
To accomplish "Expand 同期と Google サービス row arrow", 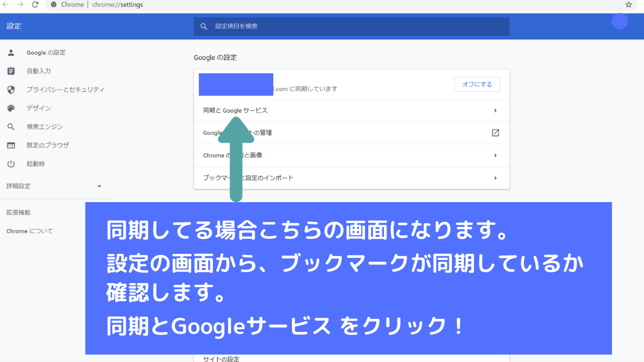I will (496, 111).
